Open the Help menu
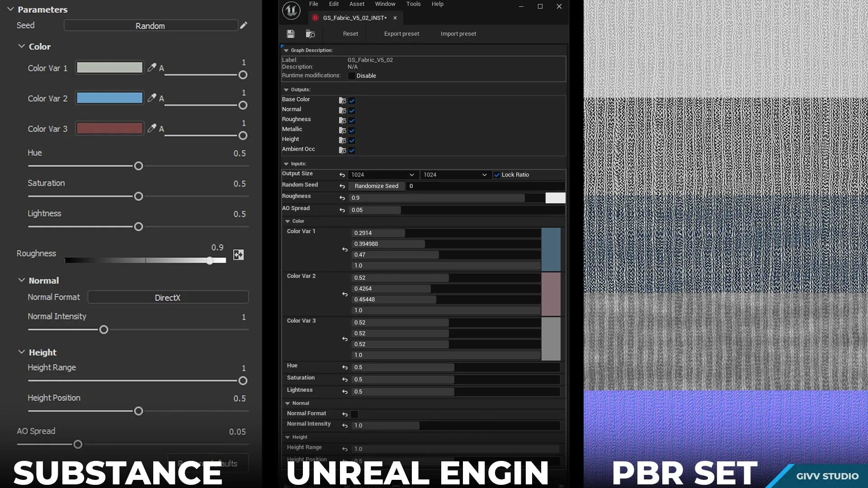 click(x=437, y=4)
